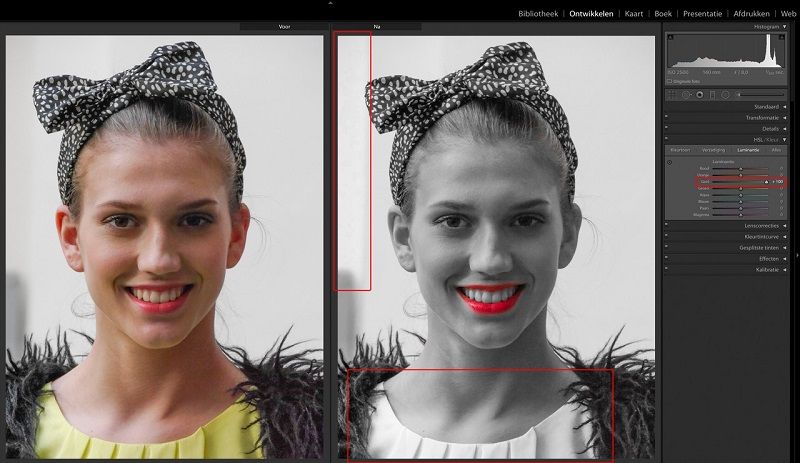Select the radial filter tool icon
This screenshot has width=800, height=463.
tap(725, 94)
